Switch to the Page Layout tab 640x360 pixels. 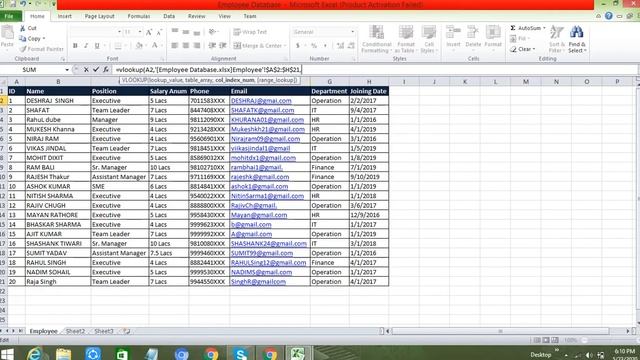point(99,16)
